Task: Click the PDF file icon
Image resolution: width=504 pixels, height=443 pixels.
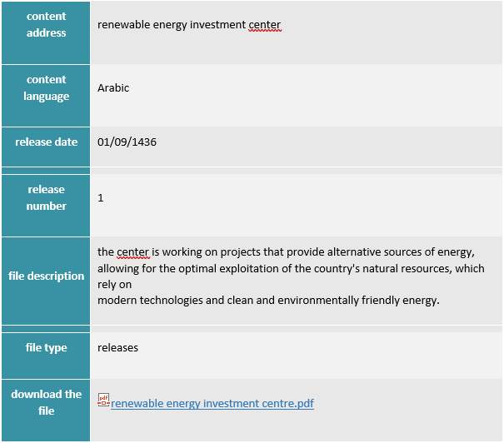Action: tap(103, 401)
